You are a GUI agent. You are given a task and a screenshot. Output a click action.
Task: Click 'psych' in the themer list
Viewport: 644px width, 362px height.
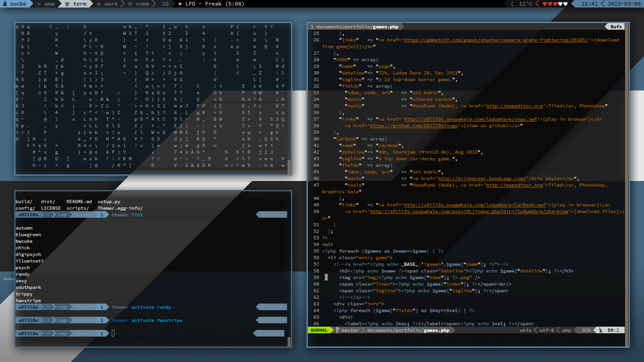[23, 268]
